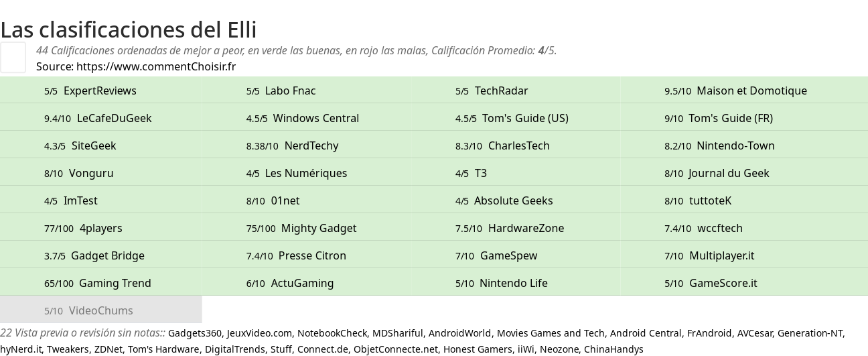Screen dimensions: 868x356
Task: Open the commentChoisir.fr source link
Action: coord(156,66)
